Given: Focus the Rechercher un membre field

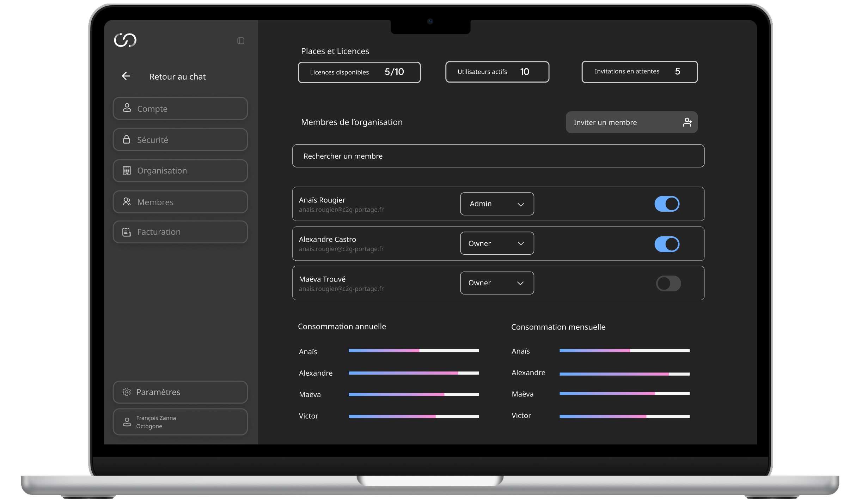Looking at the screenshot, I should coord(498,156).
